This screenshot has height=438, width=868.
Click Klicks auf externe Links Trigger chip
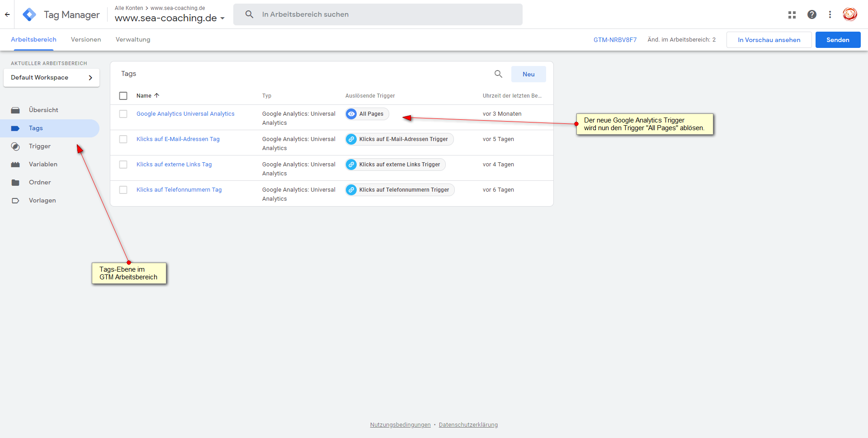[x=396, y=165]
